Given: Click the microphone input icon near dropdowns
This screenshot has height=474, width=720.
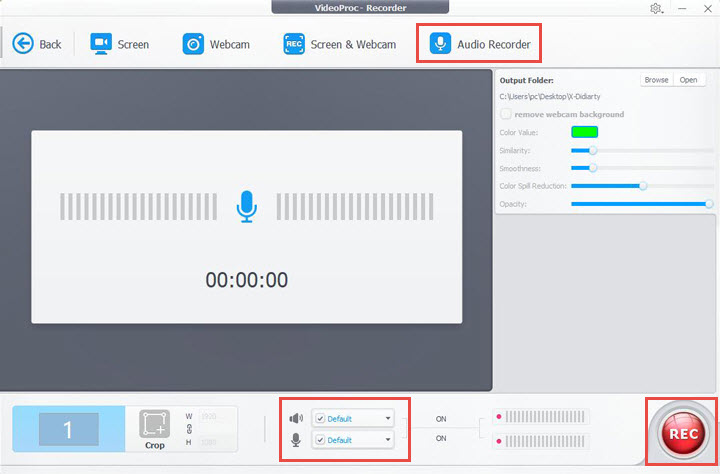Looking at the screenshot, I should point(296,440).
